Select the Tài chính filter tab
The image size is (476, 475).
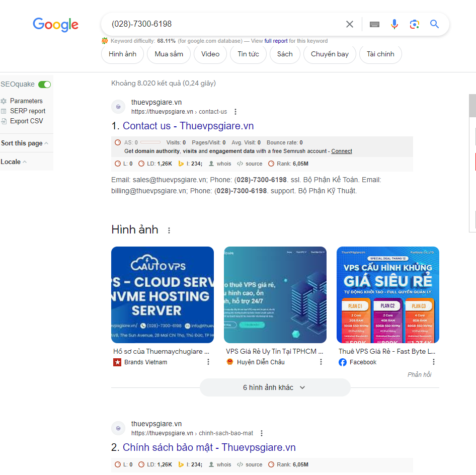380,54
